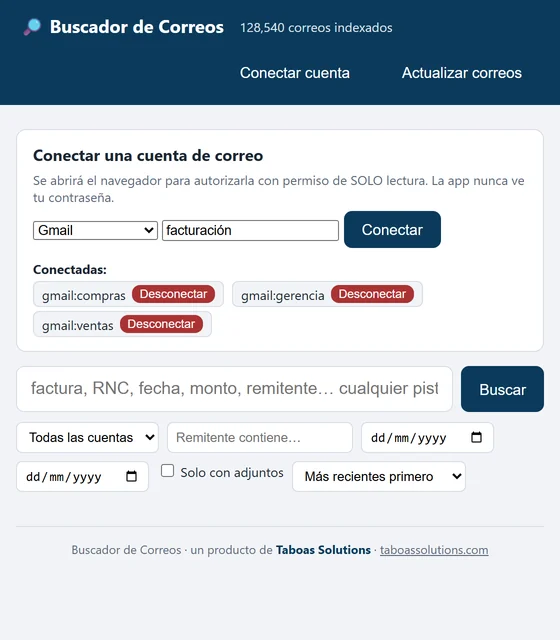Viewport: 560px width, 640px height.
Task: Go to Conectar cuenta in header
Action: coord(295,73)
